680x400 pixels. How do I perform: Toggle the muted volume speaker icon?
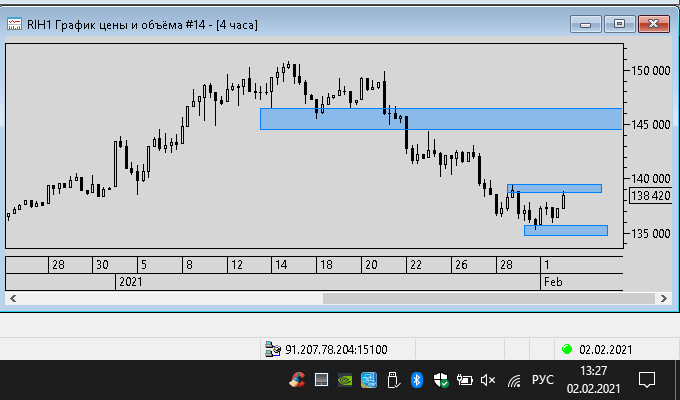point(488,380)
